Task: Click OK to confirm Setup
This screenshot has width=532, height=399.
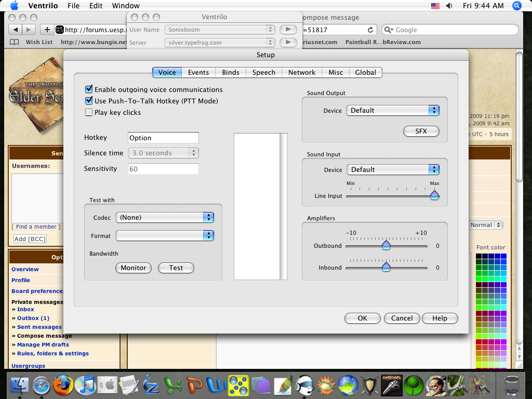Action: coord(362,318)
